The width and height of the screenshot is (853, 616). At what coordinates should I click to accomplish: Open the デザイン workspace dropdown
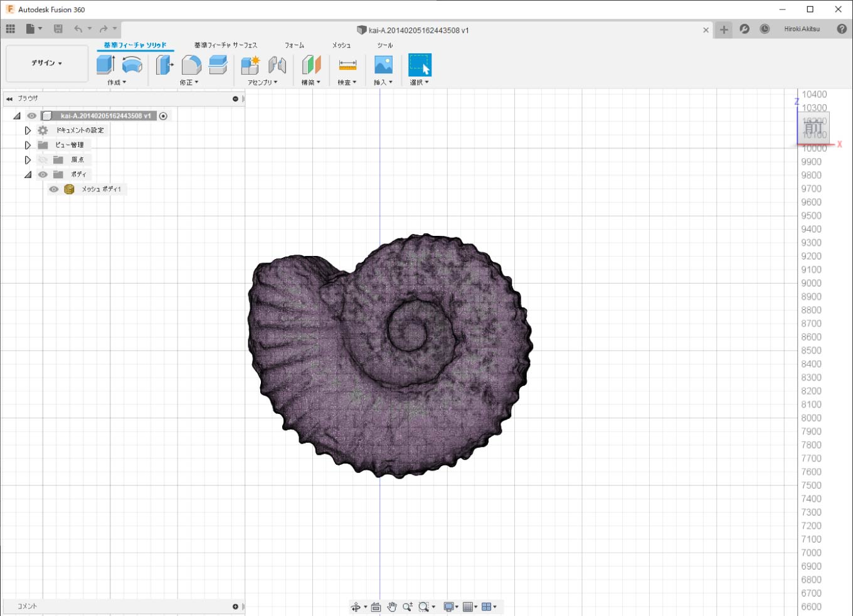47,63
